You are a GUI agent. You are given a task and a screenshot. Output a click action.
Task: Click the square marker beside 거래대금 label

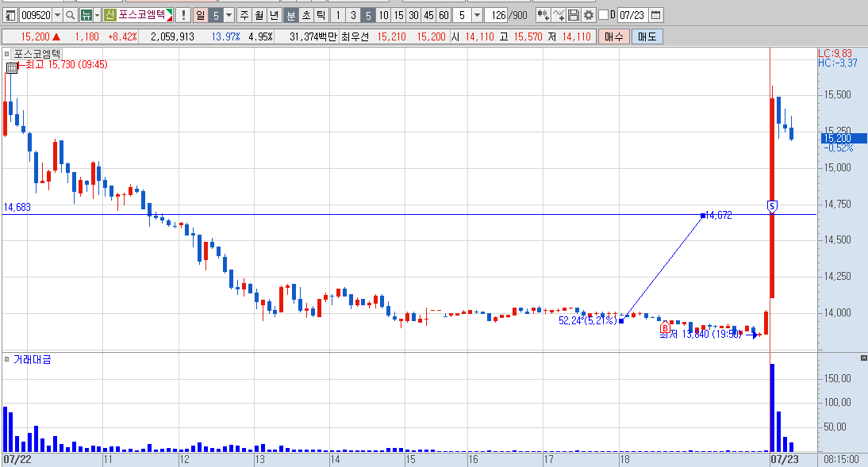coord(6,360)
